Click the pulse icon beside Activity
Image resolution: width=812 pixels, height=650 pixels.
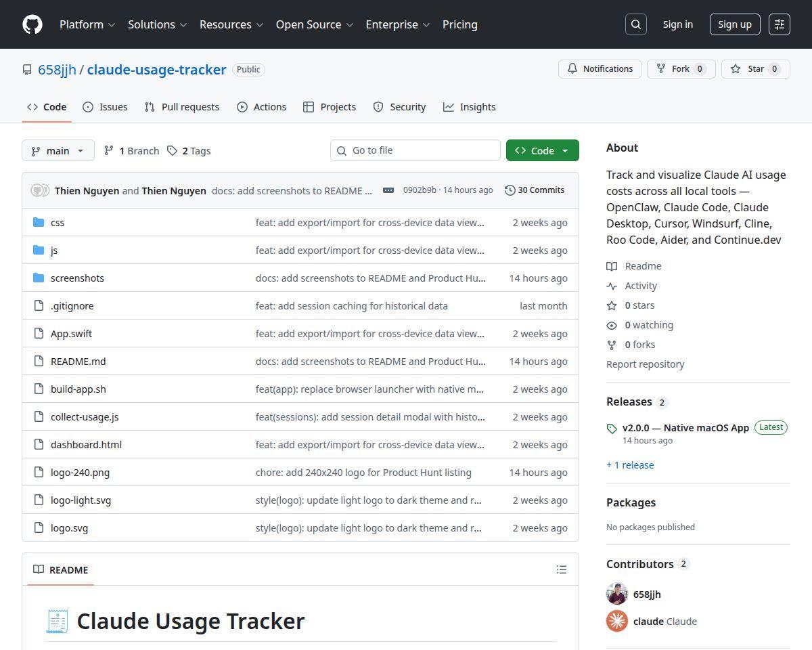(612, 286)
